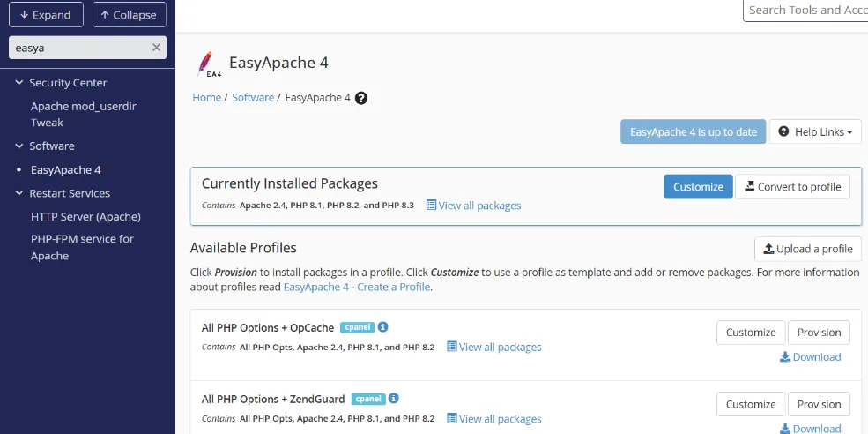Open the Help Links dropdown
868x434 pixels.
pos(815,132)
